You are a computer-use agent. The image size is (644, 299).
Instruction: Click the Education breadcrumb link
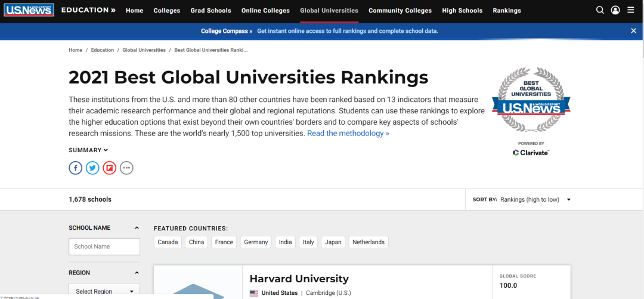pyautogui.click(x=103, y=50)
